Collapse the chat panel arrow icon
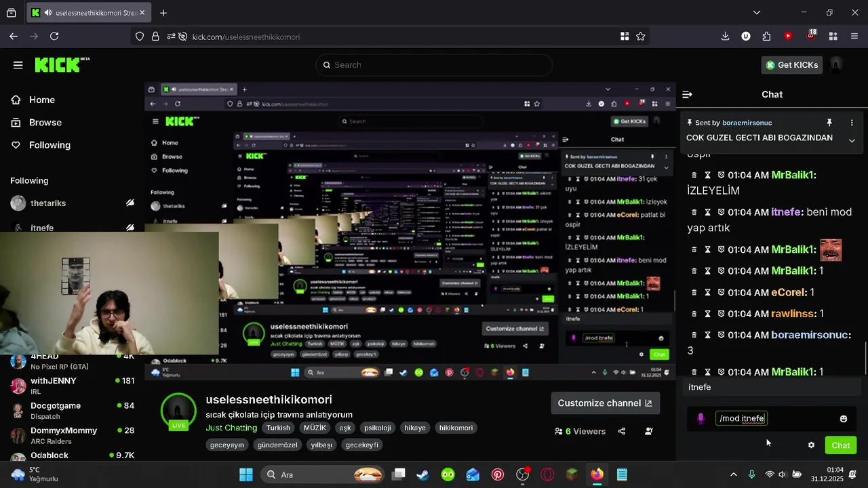The image size is (868, 488). [687, 94]
